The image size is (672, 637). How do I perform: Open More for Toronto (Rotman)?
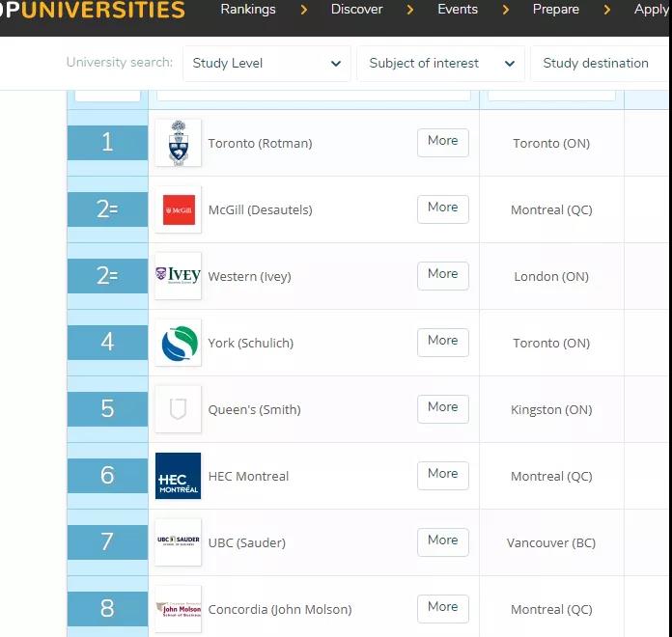pos(443,142)
